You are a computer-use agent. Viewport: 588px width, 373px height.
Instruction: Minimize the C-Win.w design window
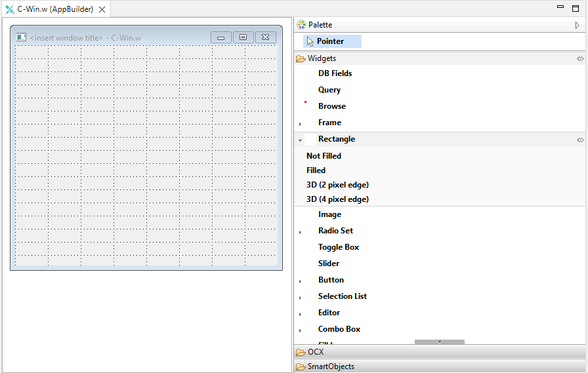221,37
